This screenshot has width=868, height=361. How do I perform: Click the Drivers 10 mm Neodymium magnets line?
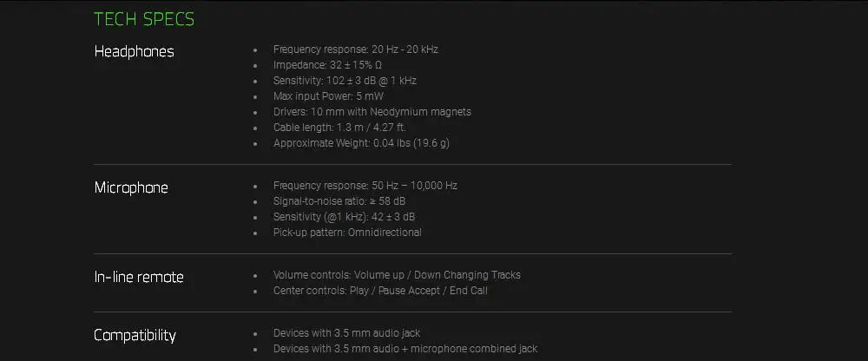(372, 112)
